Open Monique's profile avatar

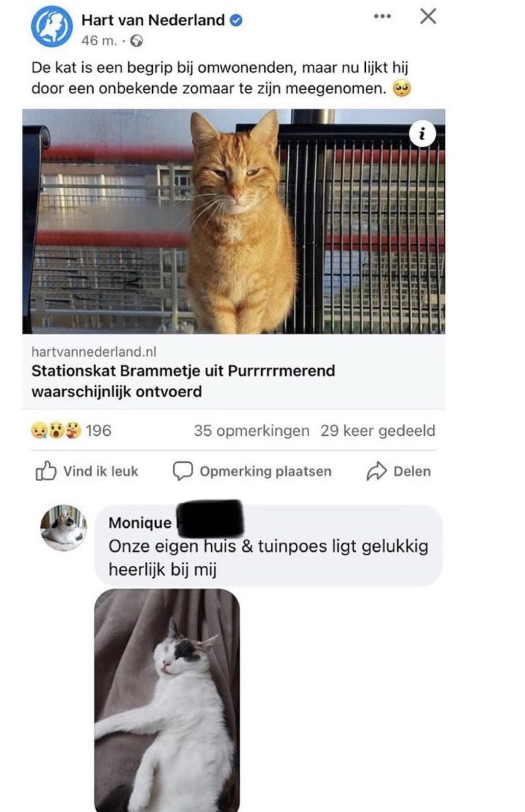(64, 528)
